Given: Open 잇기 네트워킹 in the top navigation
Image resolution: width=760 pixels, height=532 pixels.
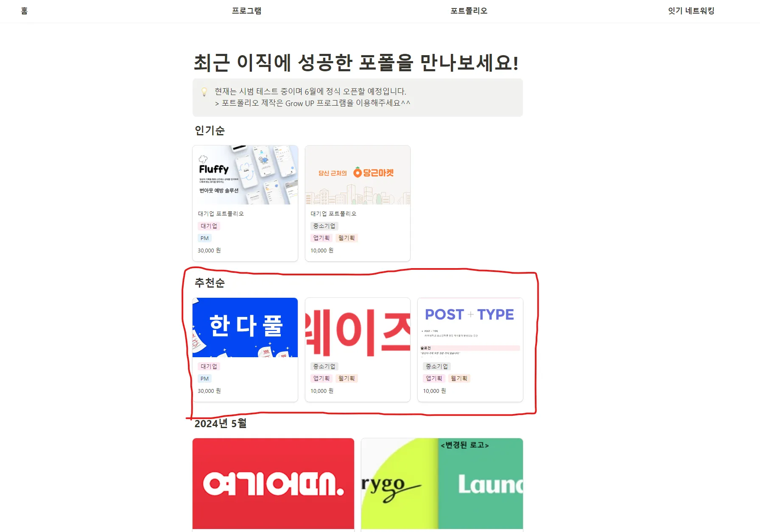Looking at the screenshot, I should pyautogui.click(x=691, y=11).
